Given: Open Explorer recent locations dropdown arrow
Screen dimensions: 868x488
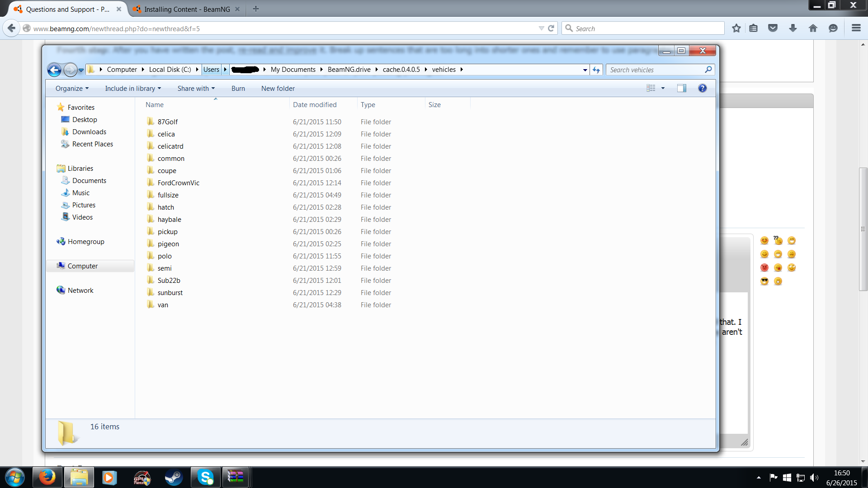Looking at the screenshot, I should [x=81, y=70].
